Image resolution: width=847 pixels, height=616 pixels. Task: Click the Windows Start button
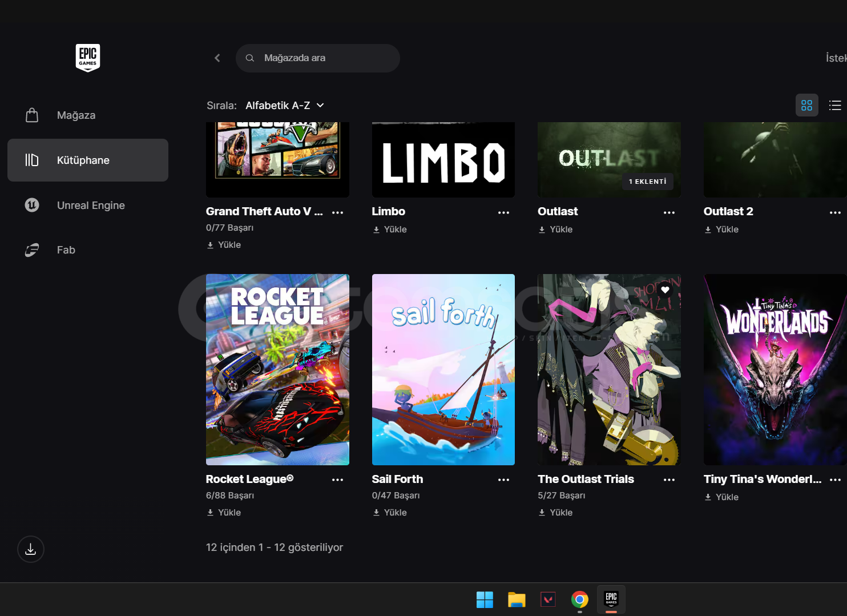(485, 599)
